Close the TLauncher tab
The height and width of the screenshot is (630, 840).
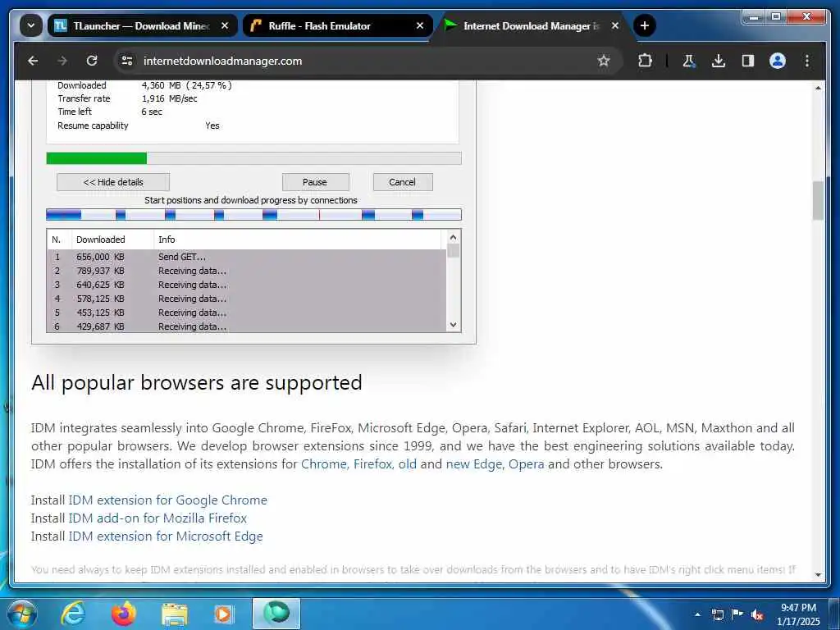coord(225,25)
